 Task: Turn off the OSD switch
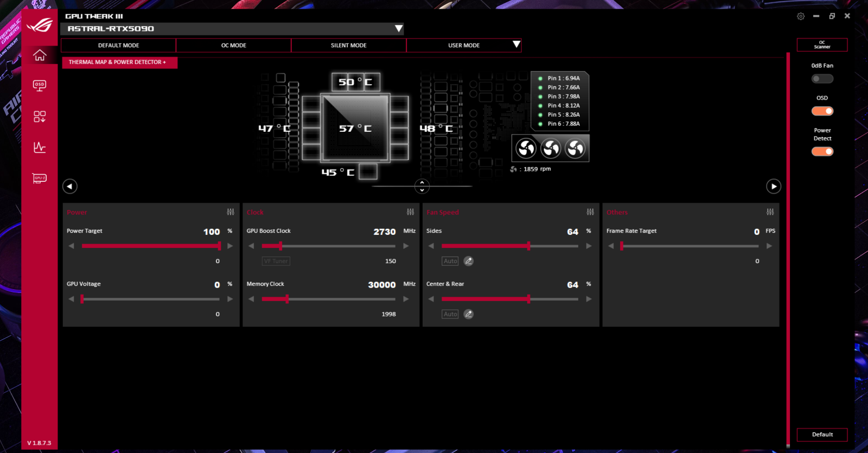(x=822, y=111)
